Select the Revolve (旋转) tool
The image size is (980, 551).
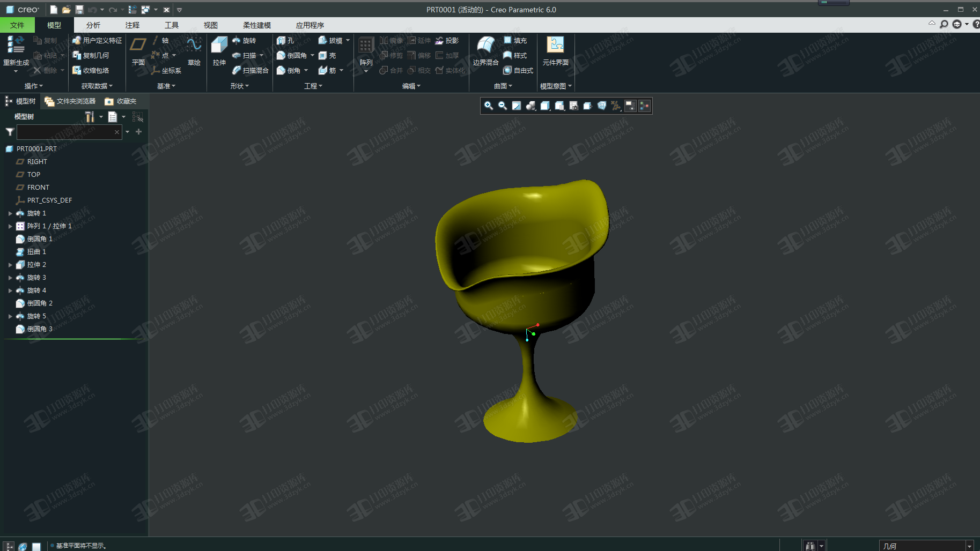[x=244, y=41]
